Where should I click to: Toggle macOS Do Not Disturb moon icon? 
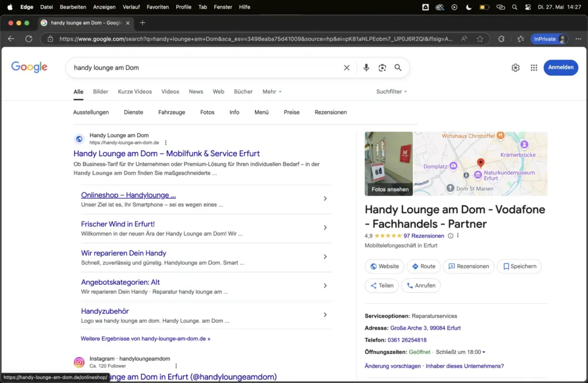[x=469, y=7]
